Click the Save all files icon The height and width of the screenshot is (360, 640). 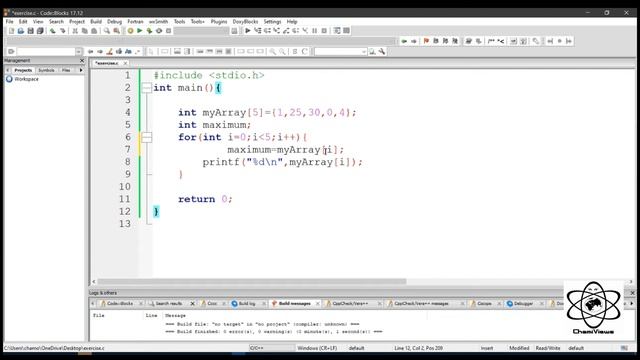(40, 31)
